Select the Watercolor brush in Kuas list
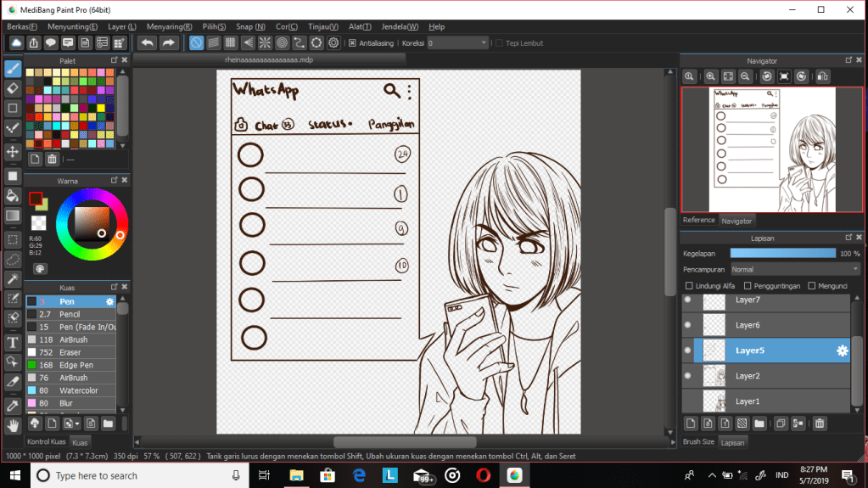The height and width of the screenshot is (488, 868). (78, 390)
